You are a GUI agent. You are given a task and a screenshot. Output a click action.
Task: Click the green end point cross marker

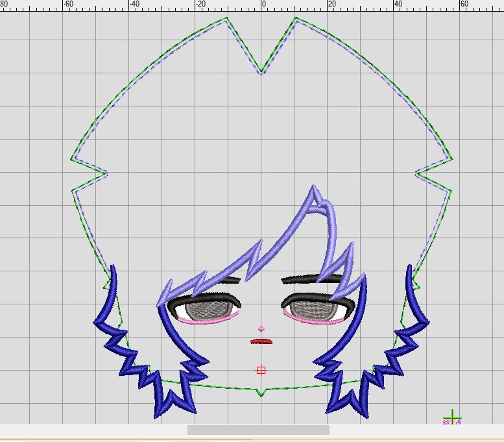coord(452,418)
